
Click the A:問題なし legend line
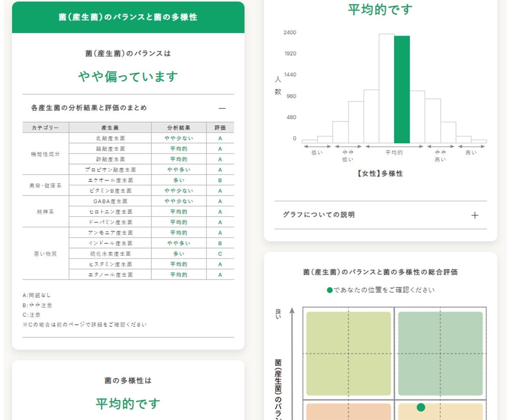37,295
